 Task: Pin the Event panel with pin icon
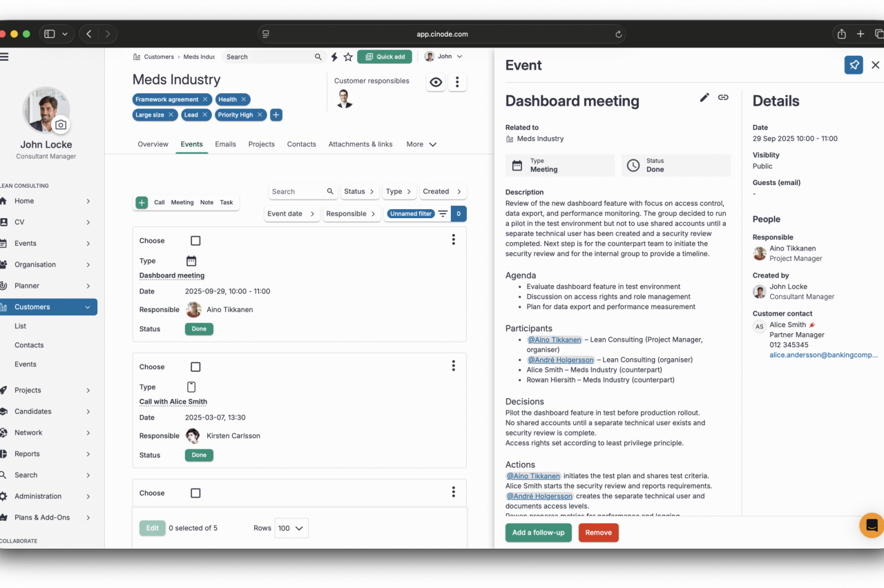[x=854, y=65]
